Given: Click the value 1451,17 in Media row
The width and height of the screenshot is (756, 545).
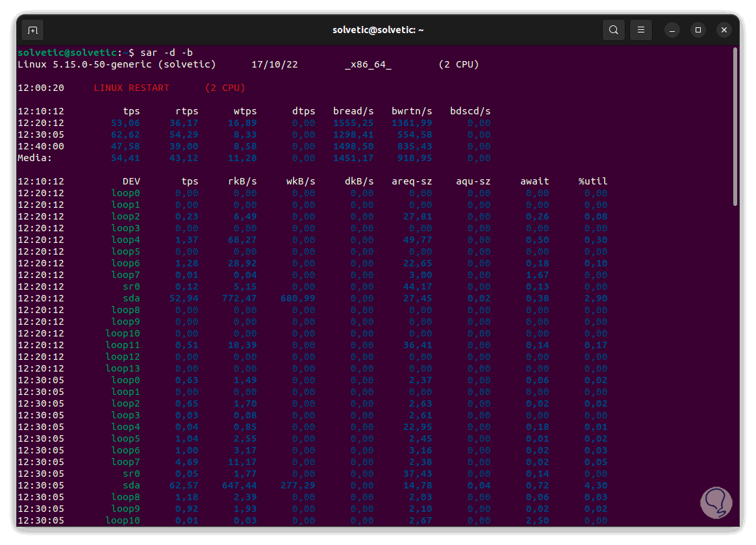Looking at the screenshot, I should click(353, 158).
